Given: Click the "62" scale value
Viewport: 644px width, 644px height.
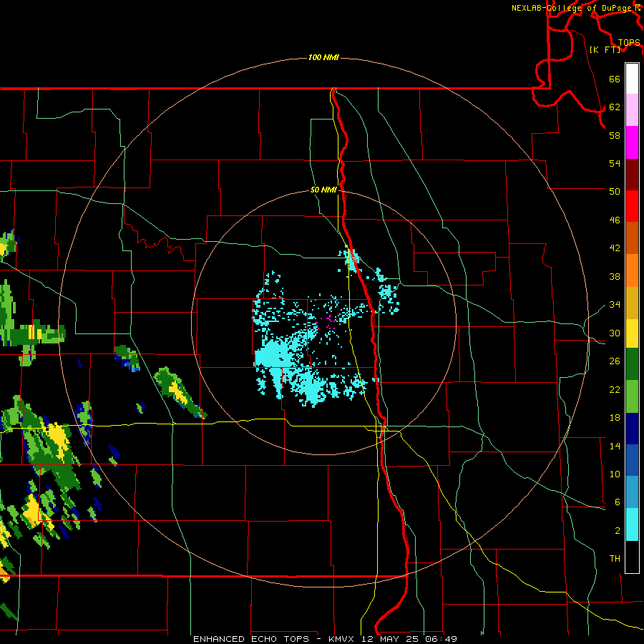Looking at the screenshot, I should coord(615,107).
